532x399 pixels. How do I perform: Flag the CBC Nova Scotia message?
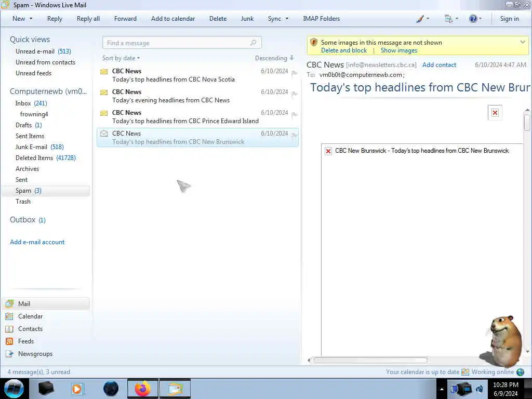[x=294, y=73]
